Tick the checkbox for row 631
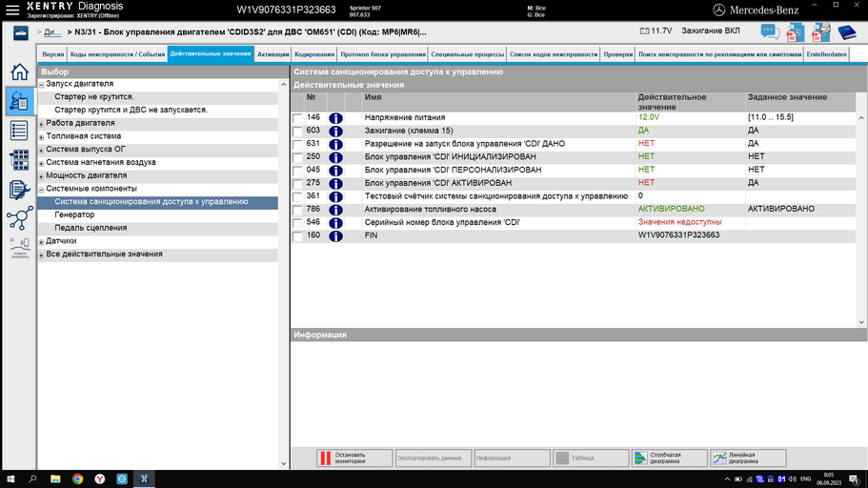This screenshot has height=488, width=868. tap(297, 145)
